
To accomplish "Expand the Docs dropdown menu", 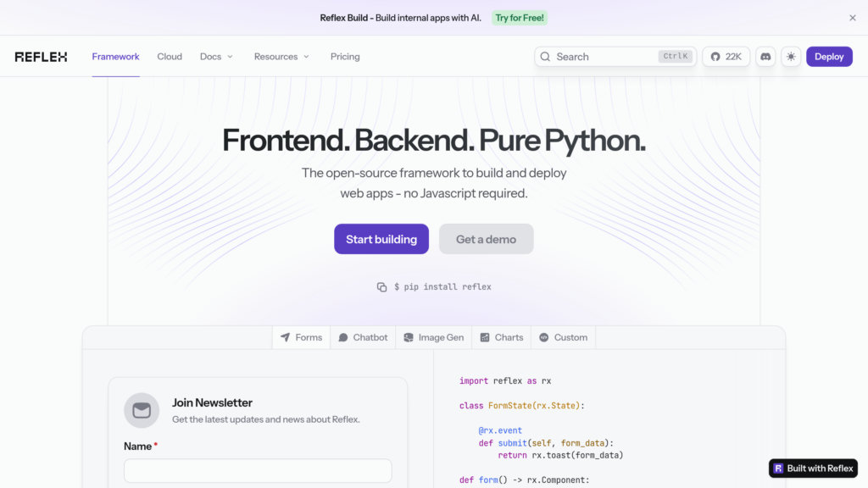I will [x=216, y=57].
